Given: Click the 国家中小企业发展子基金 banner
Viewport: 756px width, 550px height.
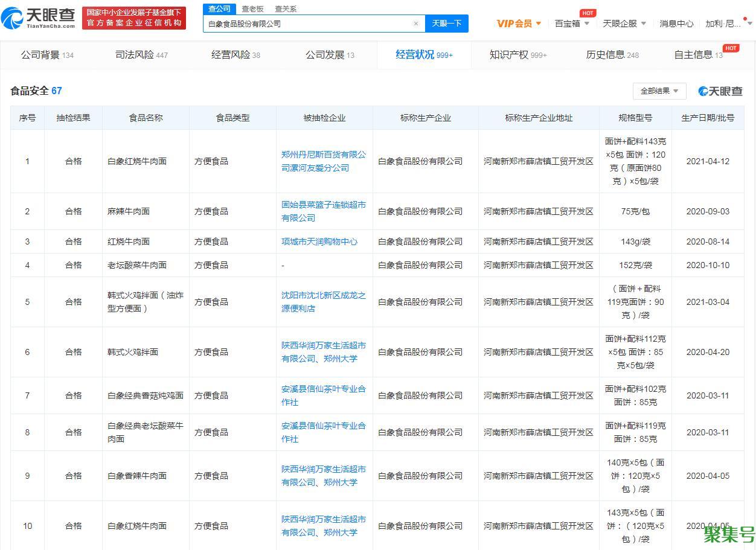Looking at the screenshot, I should tap(134, 18).
